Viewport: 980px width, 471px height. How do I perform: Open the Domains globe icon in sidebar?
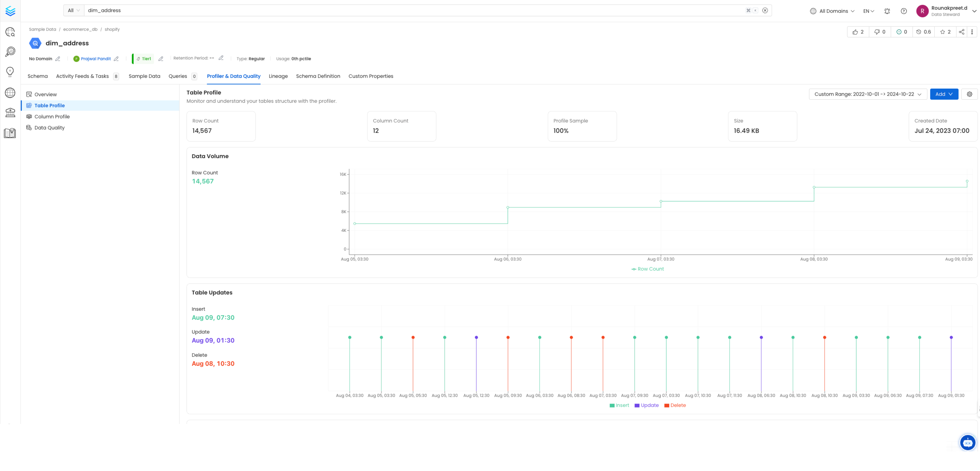pos(10,93)
